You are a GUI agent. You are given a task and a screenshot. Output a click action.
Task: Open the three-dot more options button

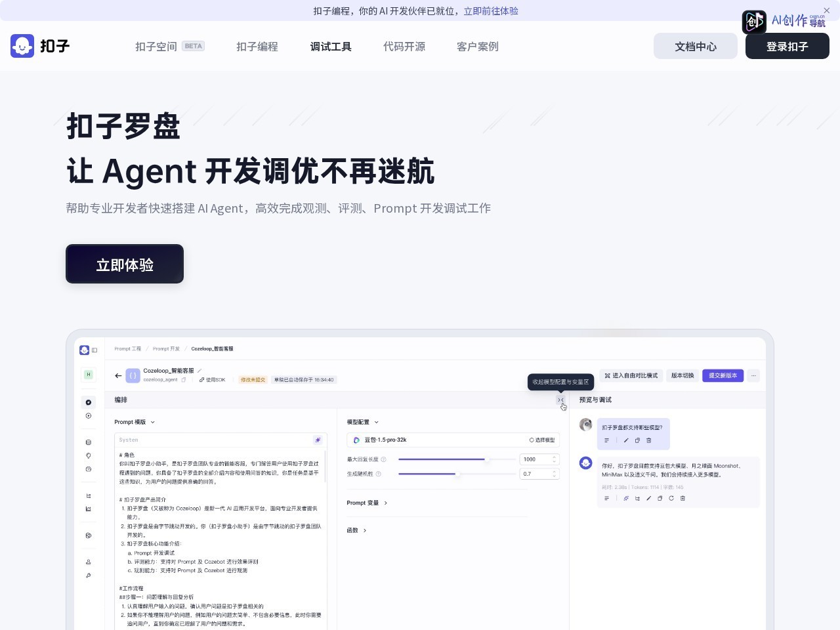coord(753,375)
